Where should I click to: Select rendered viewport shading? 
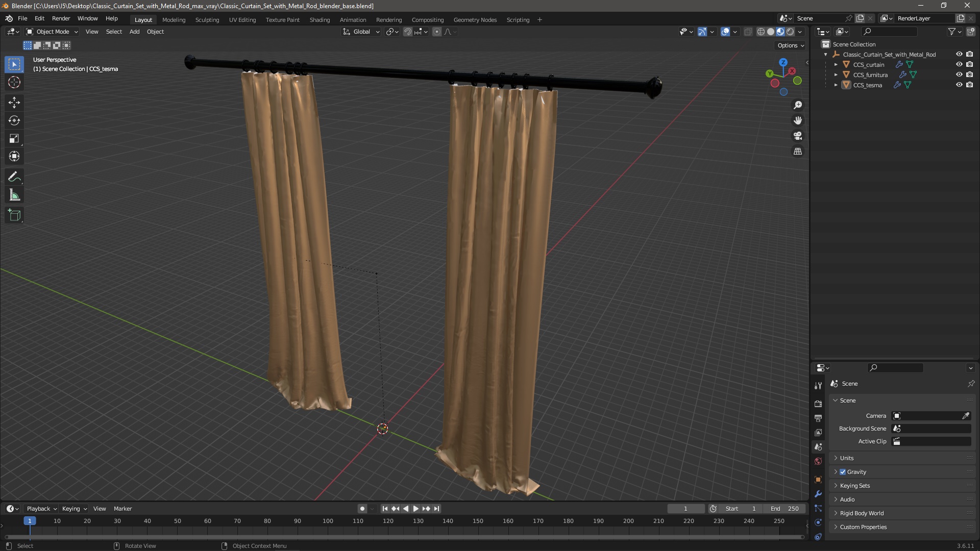pos(790,32)
